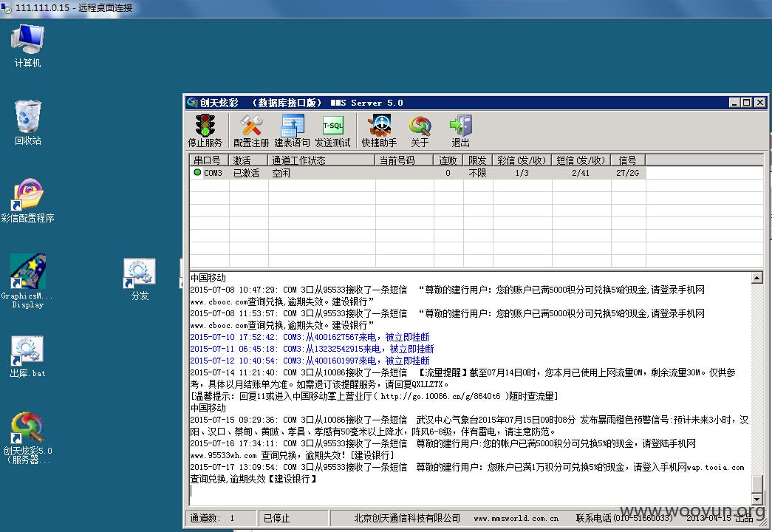Click the log scrollbar thumb
The image size is (772, 532).
(757, 482)
